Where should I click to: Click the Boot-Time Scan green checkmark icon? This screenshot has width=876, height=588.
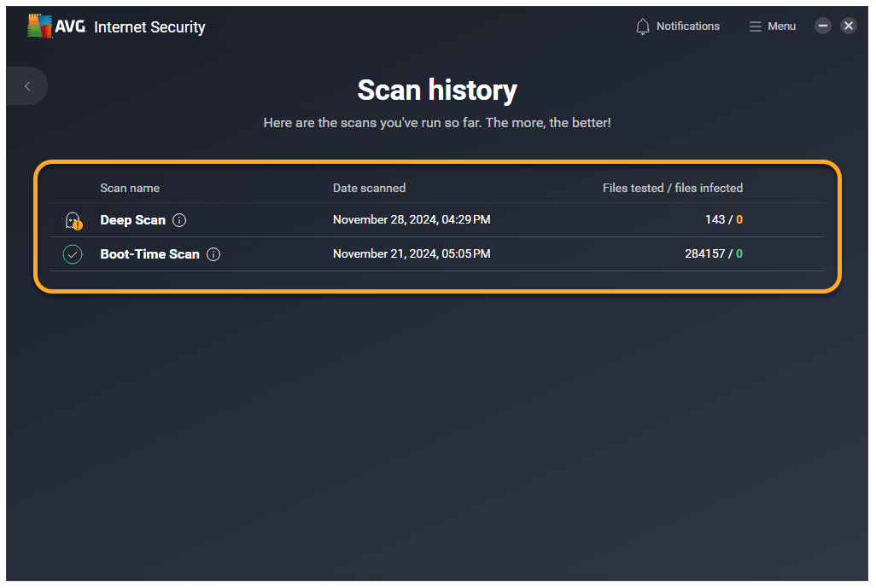click(73, 254)
